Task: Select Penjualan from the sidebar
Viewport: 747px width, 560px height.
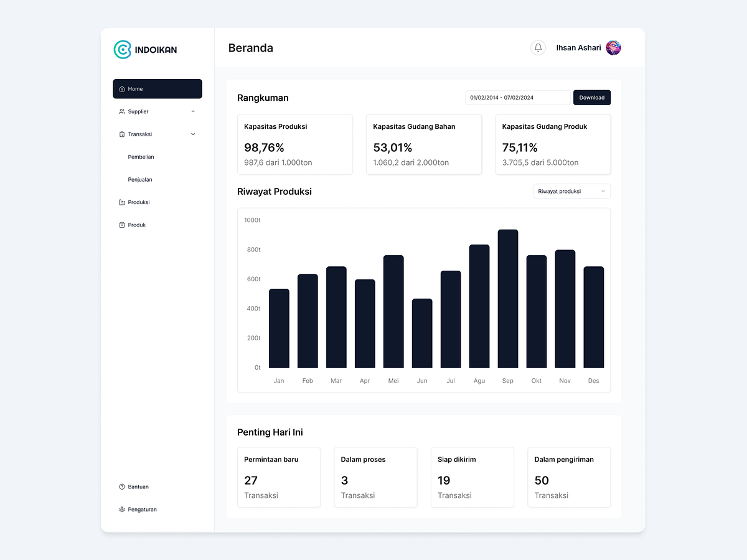Action: tap(139, 179)
